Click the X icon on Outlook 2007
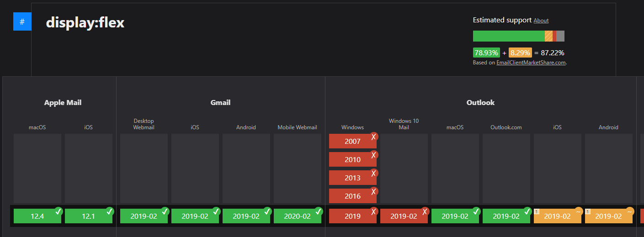 373,137
